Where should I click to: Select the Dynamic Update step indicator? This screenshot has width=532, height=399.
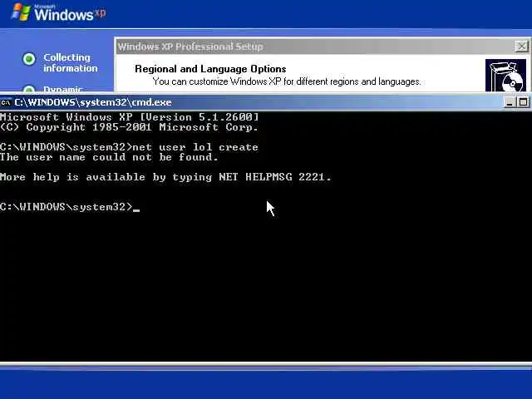[x=29, y=89]
